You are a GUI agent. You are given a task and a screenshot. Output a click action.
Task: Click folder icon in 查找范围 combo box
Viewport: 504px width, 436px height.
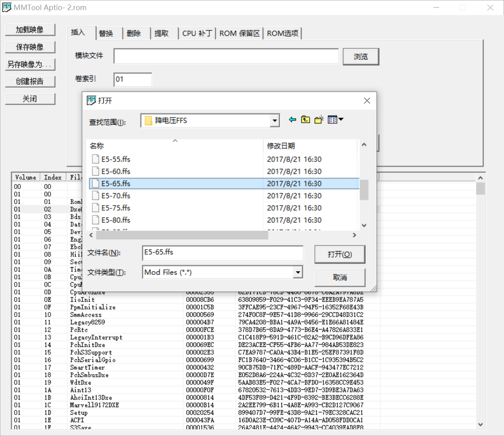148,121
